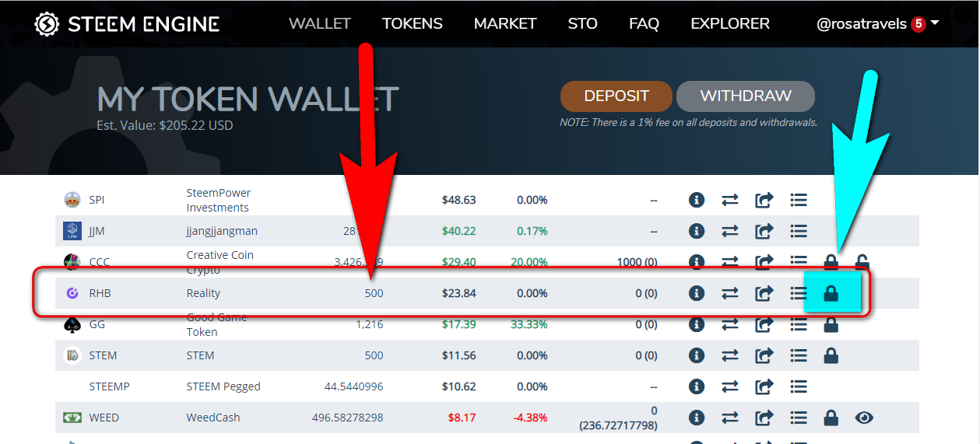The image size is (980, 444).
Task: Click the trade arrows icon in SPI row
Action: point(730,200)
